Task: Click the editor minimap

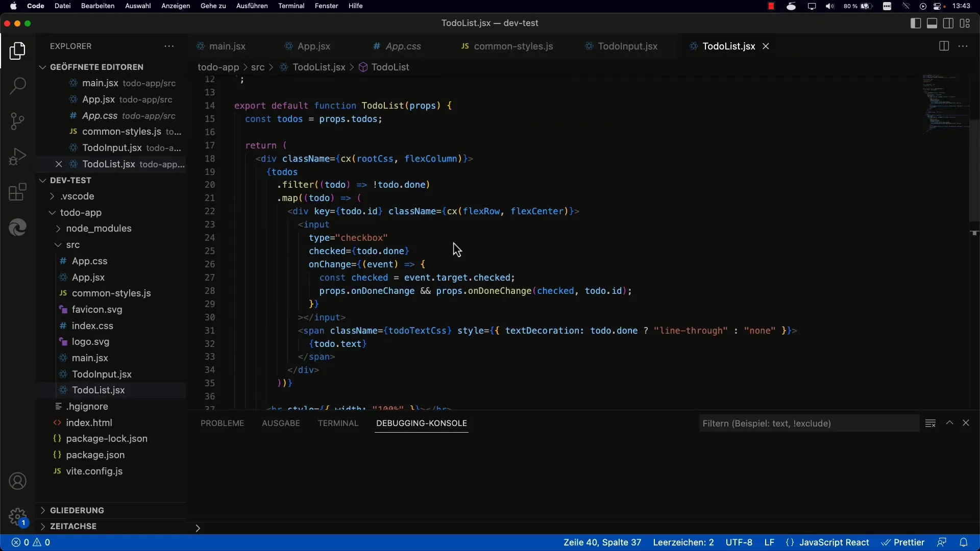Action: [945, 105]
